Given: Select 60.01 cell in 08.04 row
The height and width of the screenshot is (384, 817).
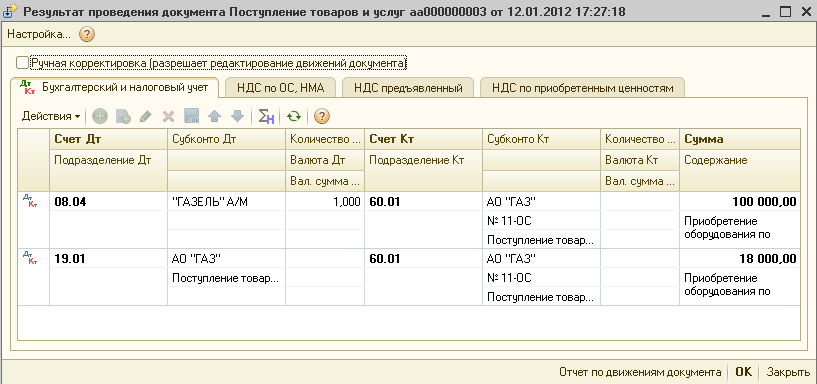Looking at the screenshot, I should 423,202.
